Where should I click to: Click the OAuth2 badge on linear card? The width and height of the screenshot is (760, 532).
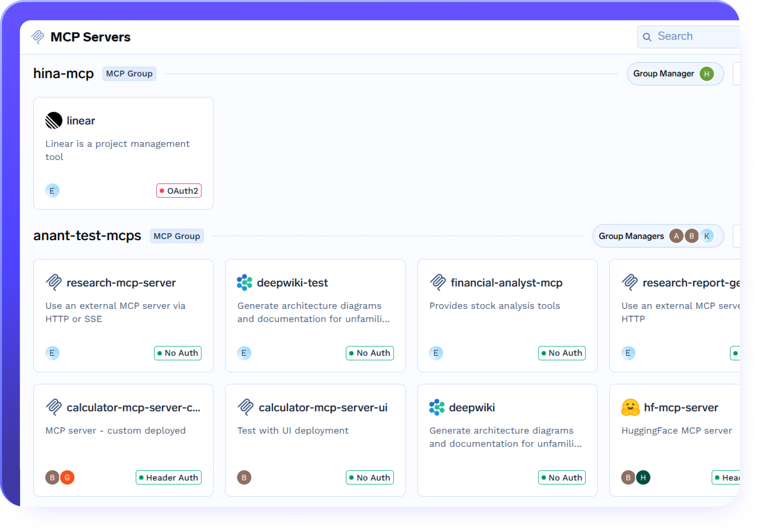(179, 190)
